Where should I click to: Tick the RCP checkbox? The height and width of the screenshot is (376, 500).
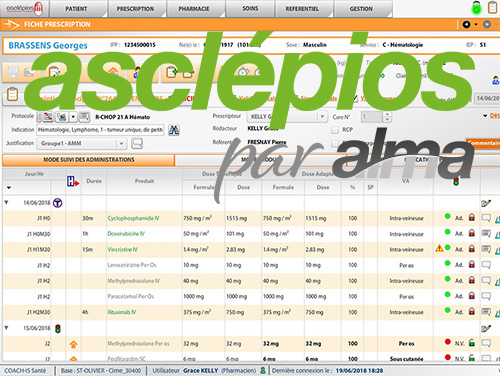335,130
